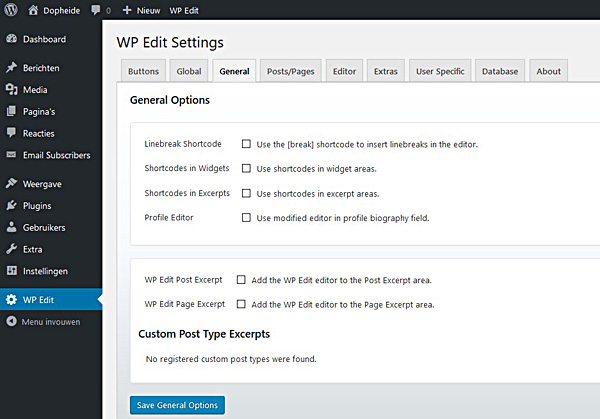Click the Extra wrench icon
Image resolution: width=600 pixels, height=419 pixels.
[11, 249]
